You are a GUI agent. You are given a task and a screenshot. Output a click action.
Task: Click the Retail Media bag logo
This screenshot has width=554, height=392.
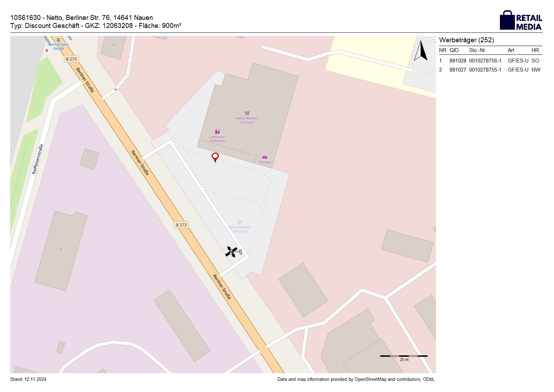pyautogui.click(x=507, y=20)
